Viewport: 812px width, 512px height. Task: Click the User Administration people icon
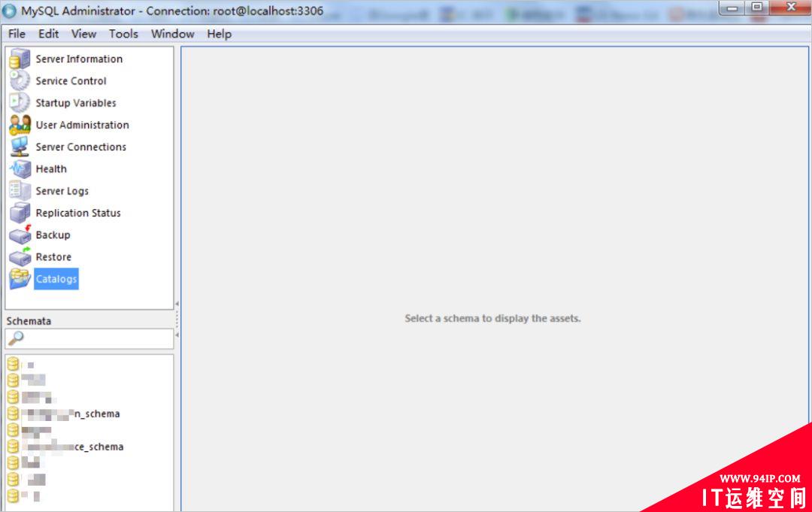click(x=20, y=125)
